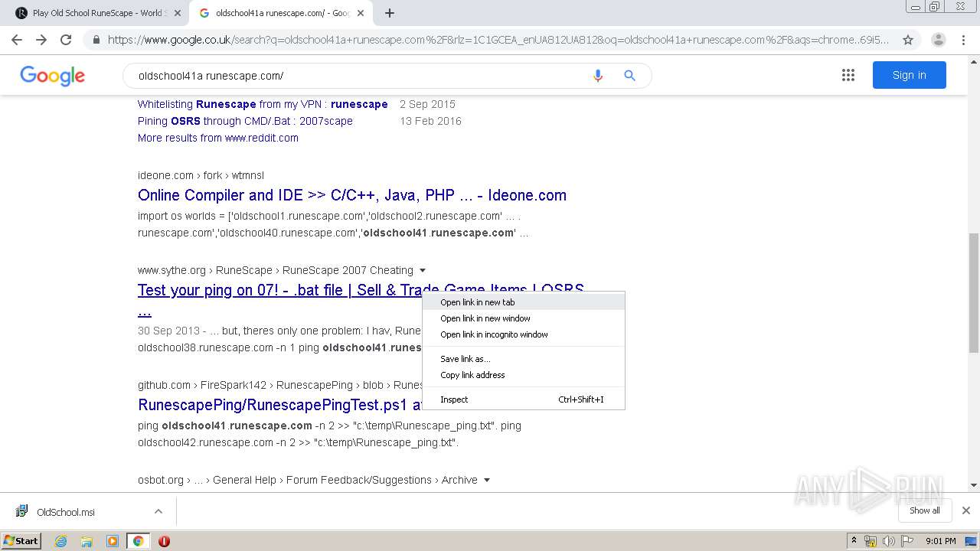Go forward using the browser forward arrow
The width and height of the screenshot is (980, 551).
click(41, 40)
